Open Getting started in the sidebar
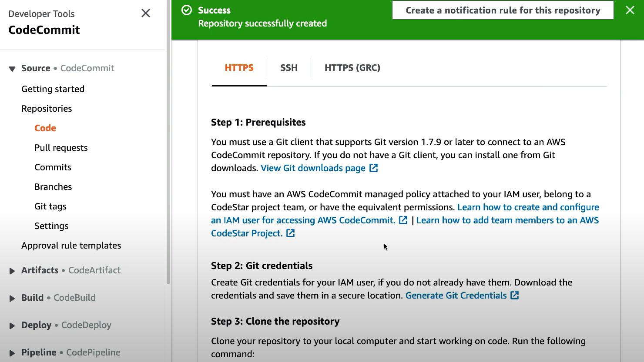 coord(53,89)
